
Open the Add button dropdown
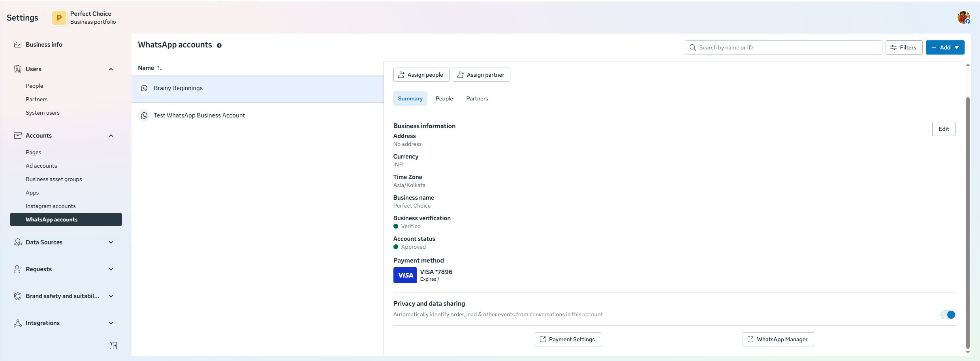pyautogui.click(x=945, y=47)
